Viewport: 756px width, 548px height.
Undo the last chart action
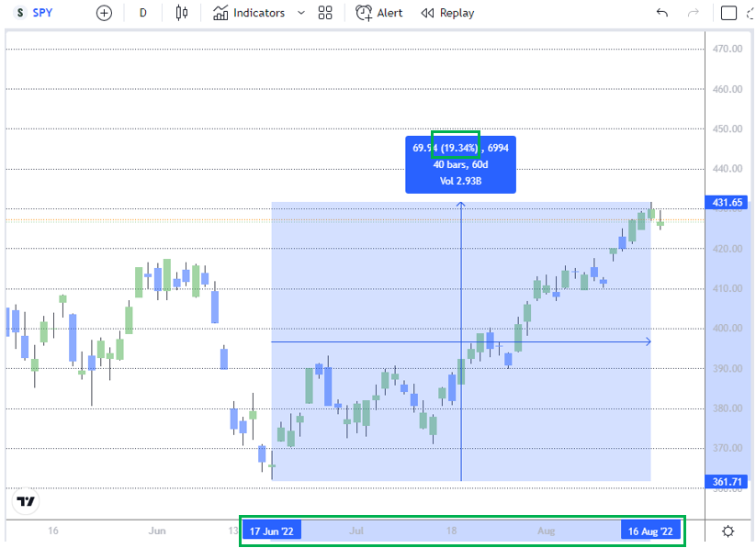pyautogui.click(x=662, y=13)
